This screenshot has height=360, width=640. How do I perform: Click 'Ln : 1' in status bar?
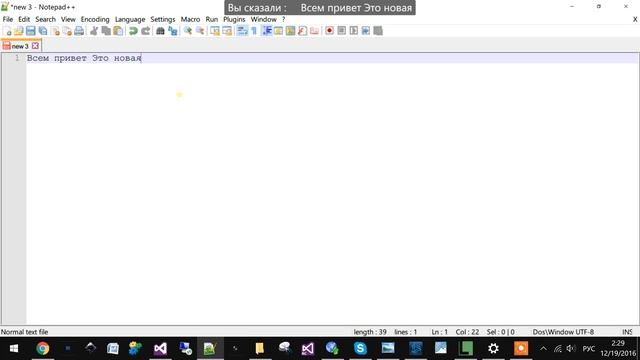[x=440, y=332]
